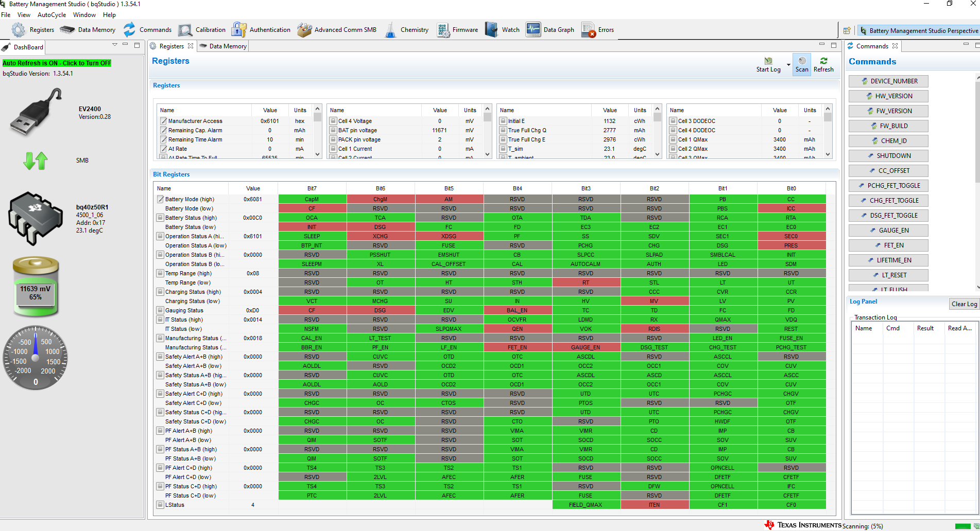980x531 pixels.
Task: Close the Registers tab with X
Action: click(191, 46)
